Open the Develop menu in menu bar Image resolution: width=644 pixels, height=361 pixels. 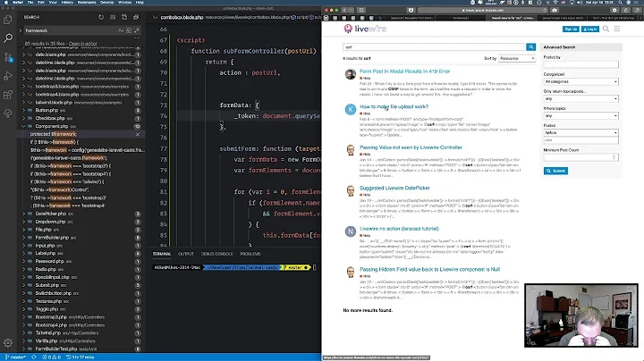pos(107,3)
